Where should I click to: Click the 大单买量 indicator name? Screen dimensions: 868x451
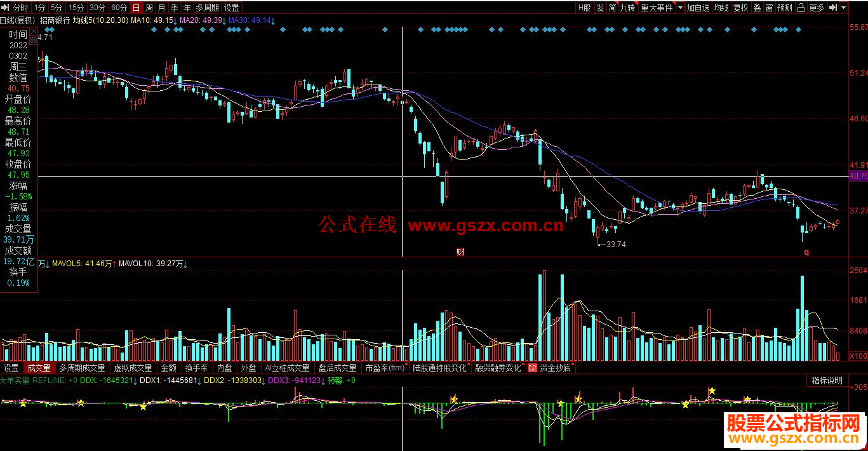pyautogui.click(x=15, y=380)
